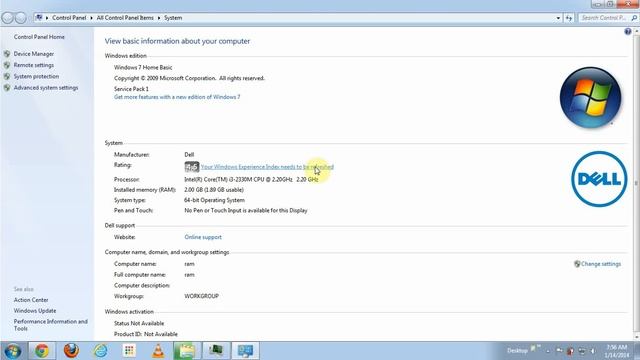Viewport: 640px width, 360px height.
Task: Click the Windows logo image
Action: click(590, 98)
